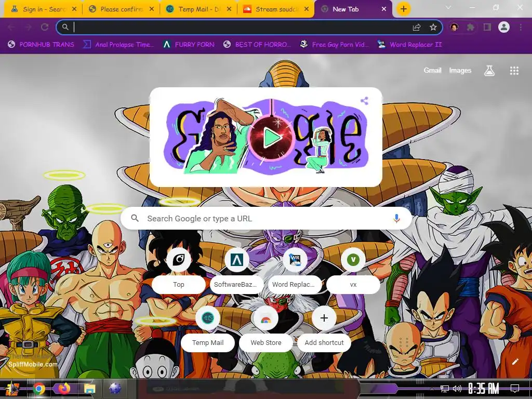Viewport: 532px width, 399px height.
Task: Open the network status tray icon
Action: (444, 389)
